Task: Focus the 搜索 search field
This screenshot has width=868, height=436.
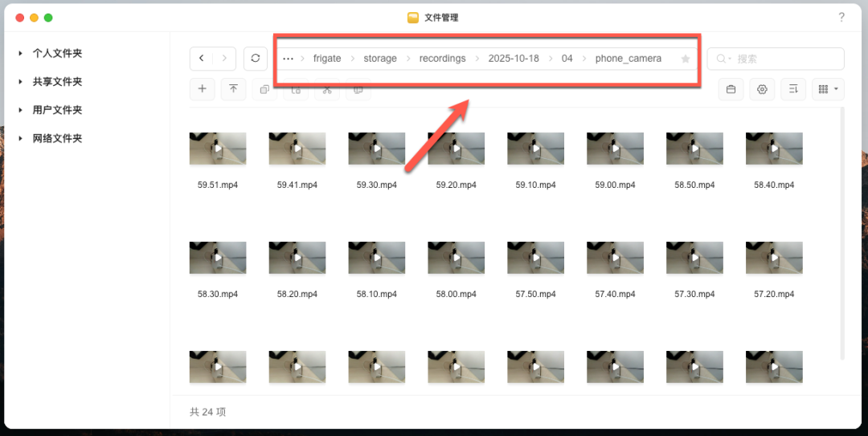Action: (x=776, y=59)
